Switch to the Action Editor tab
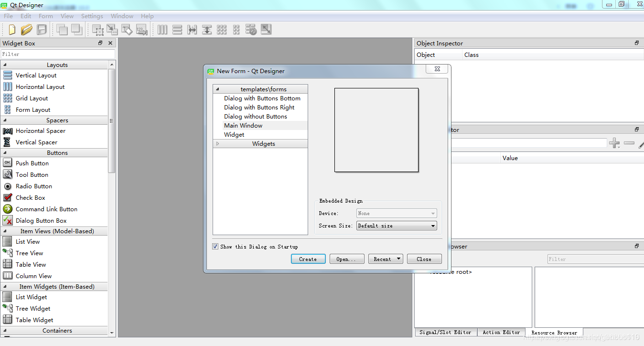 (501, 332)
